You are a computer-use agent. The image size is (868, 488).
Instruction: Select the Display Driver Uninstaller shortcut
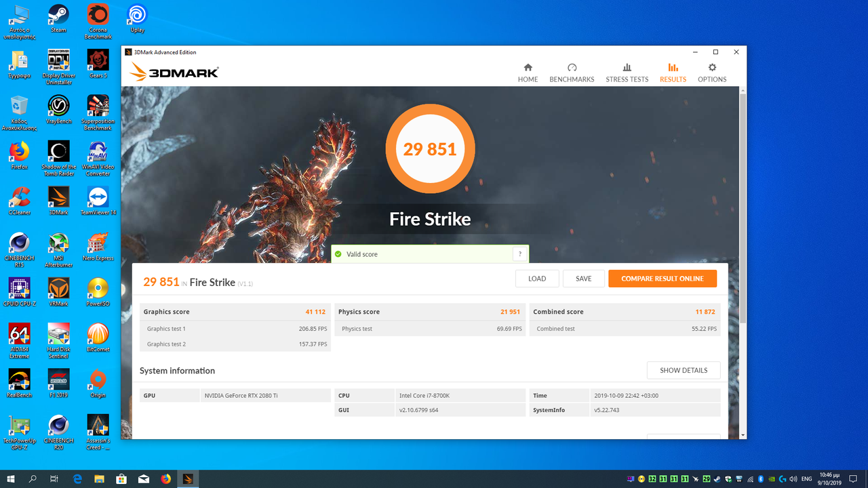(58, 66)
